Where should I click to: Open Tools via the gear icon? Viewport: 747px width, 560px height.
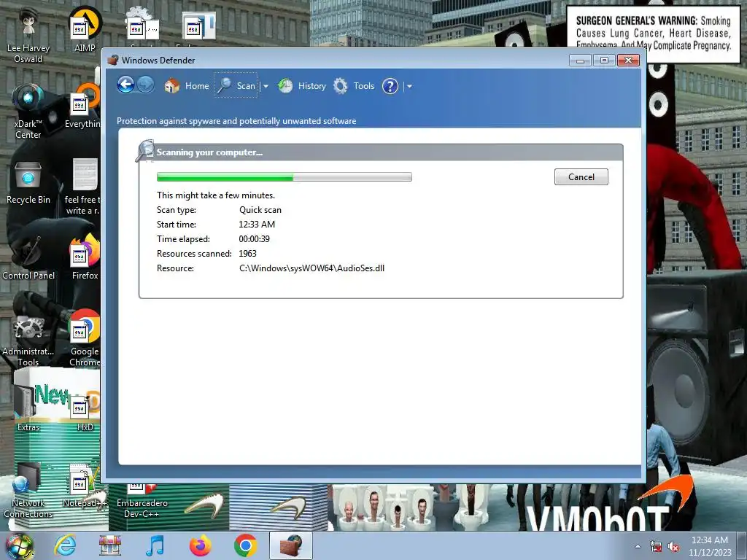pyautogui.click(x=340, y=86)
